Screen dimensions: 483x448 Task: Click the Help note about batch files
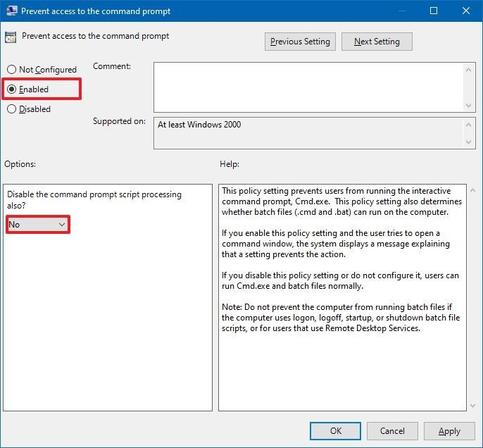341,318
